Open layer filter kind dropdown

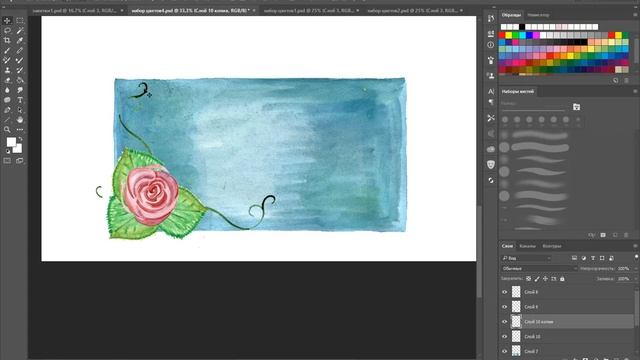(527, 258)
